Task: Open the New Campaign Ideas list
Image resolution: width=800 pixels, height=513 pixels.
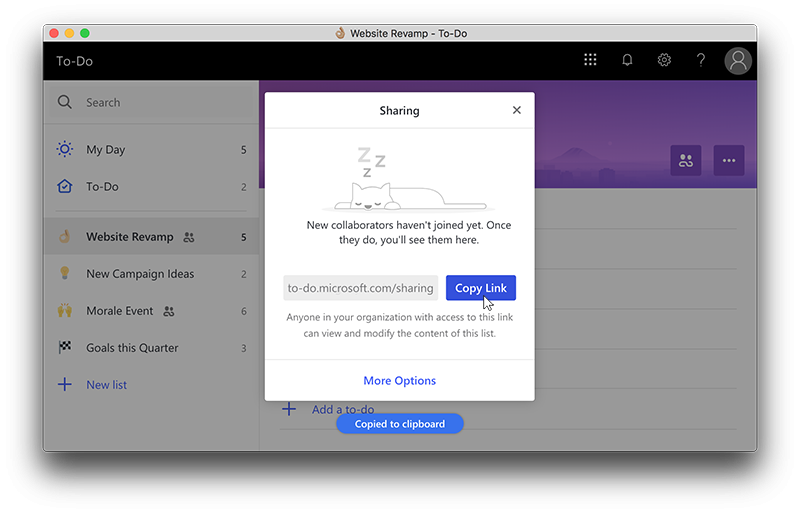Action: click(x=152, y=274)
